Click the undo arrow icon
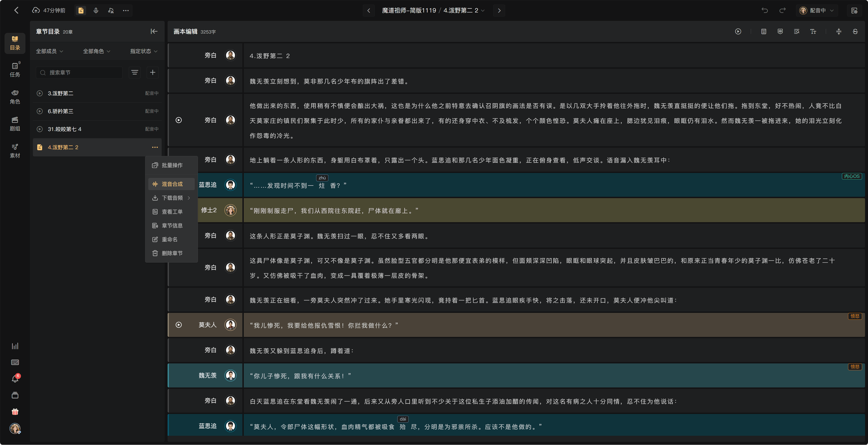This screenshot has width=868, height=445. point(764,10)
